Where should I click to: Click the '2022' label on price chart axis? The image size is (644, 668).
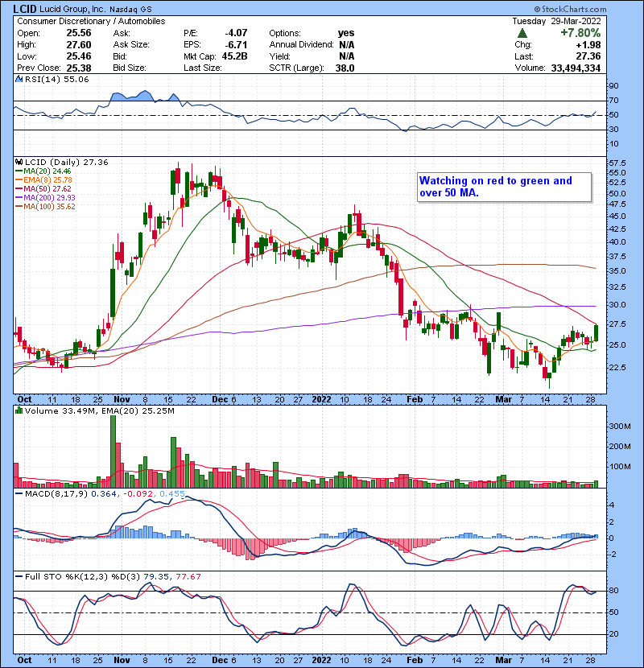coord(321,400)
